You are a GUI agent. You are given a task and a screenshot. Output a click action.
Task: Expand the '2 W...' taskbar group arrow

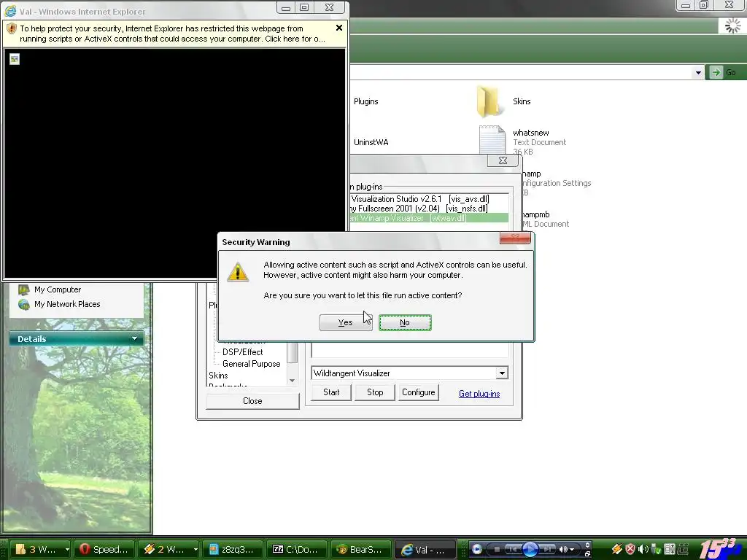tap(196, 550)
